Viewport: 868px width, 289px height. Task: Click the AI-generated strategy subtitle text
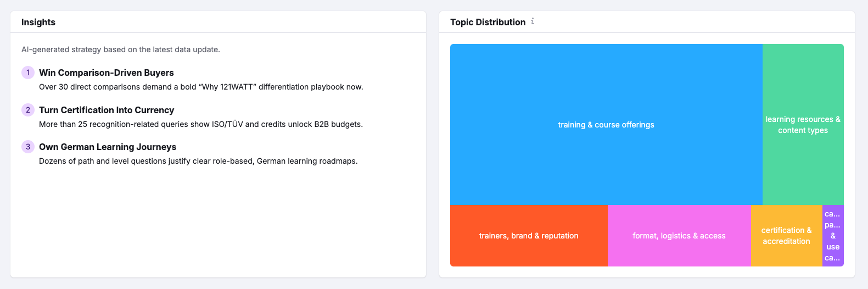121,49
